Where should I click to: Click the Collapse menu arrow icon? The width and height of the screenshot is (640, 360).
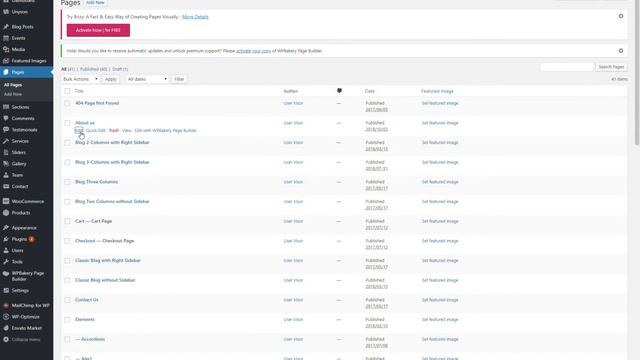(x=6, y=340)
